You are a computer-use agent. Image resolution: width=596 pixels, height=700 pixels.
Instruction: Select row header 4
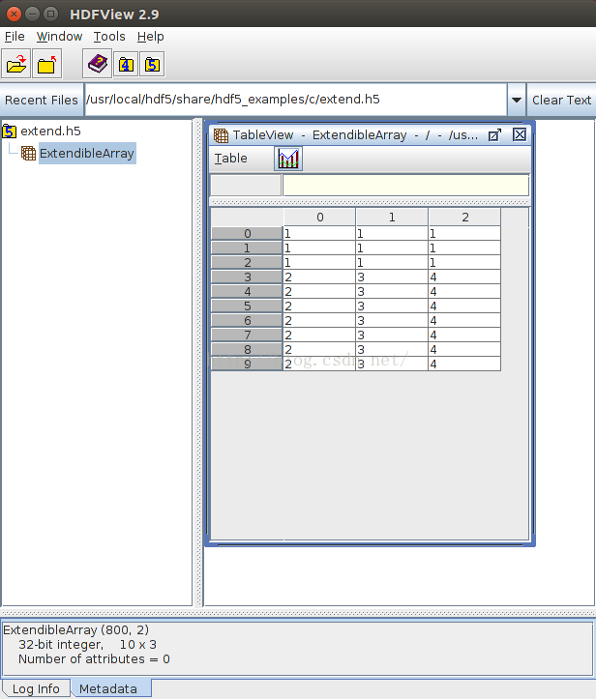(x=247, y=292)
